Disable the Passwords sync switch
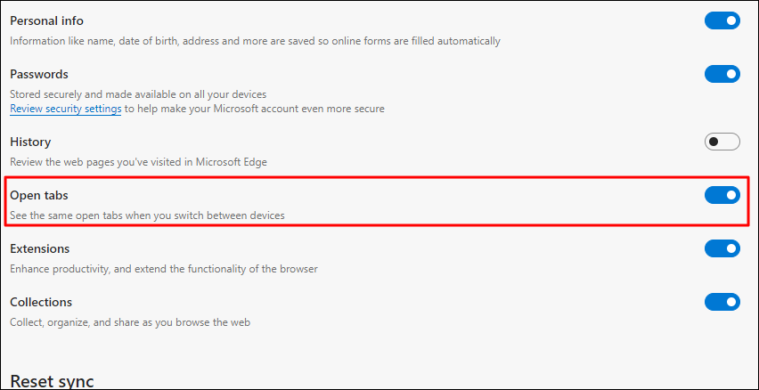This screenshot has height=390, width=759. 722,74
